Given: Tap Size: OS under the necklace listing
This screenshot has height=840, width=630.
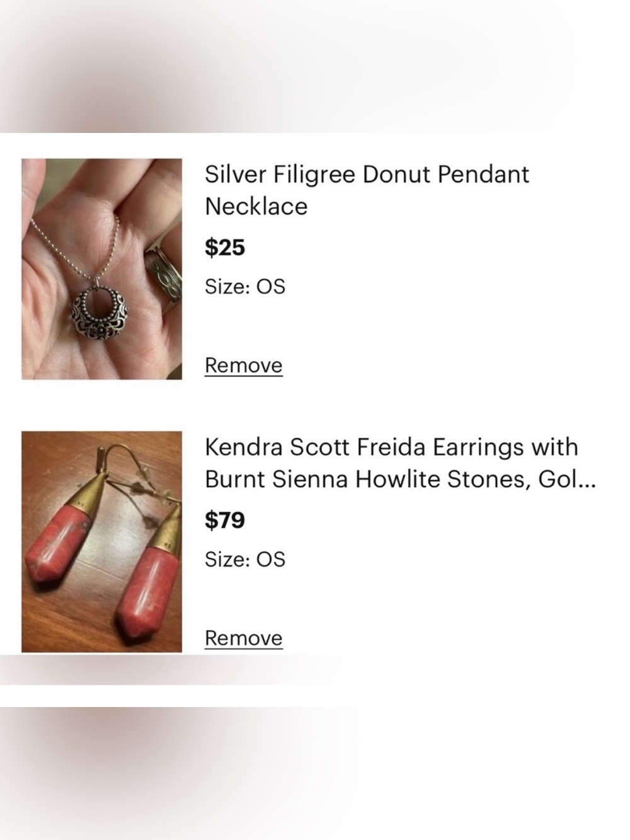Looking at the screenshot, I should click(245, 287).
